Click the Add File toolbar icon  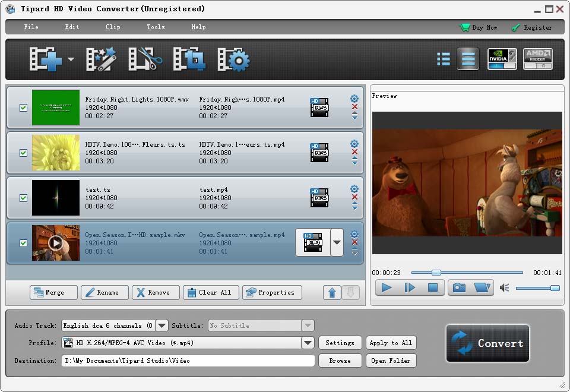(x=46, y=59)
